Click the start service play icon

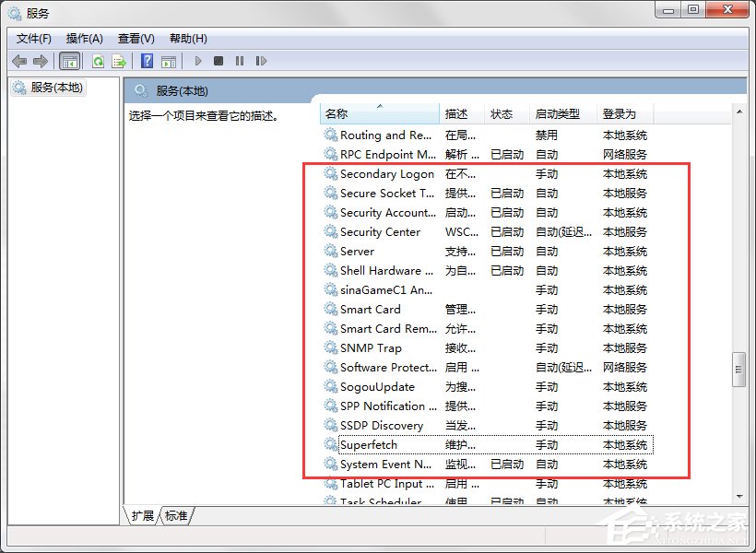[x=198, y=61]
